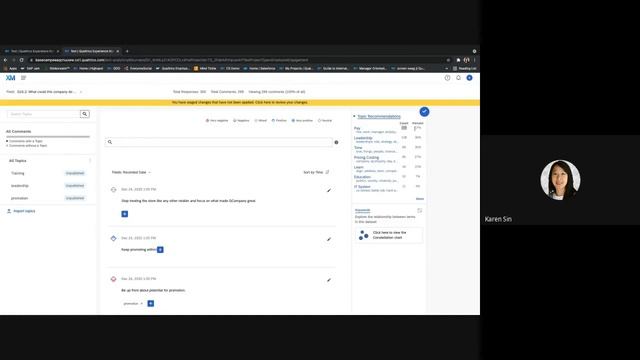
Task: Open All Topics options menu dots
Action: (90, 161)
